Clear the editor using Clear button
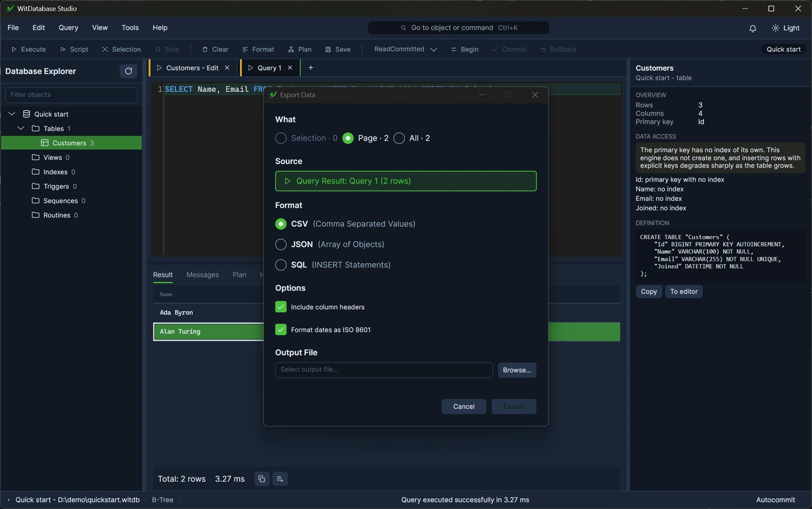The image size is (812, 509). pyautogui.click(x=215, y=50)
